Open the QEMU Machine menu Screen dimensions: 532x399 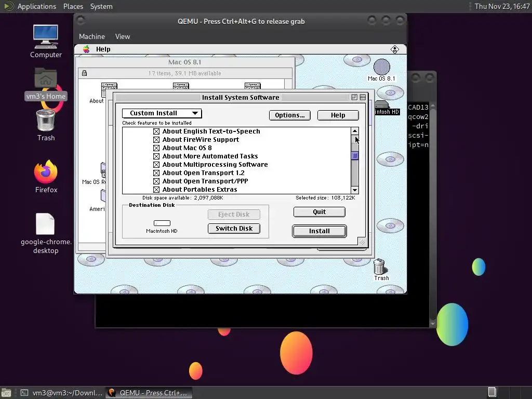point(92,36)
